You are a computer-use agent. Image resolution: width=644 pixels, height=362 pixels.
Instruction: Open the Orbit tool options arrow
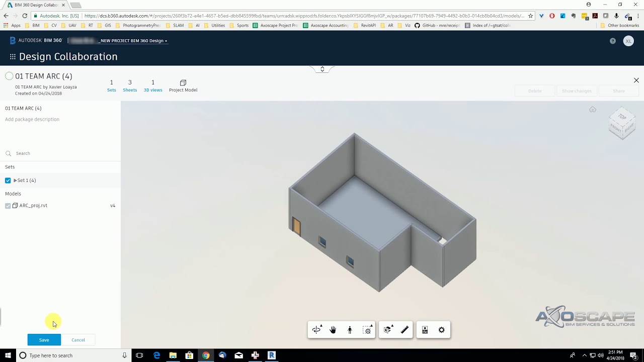(x=320, y=326)
